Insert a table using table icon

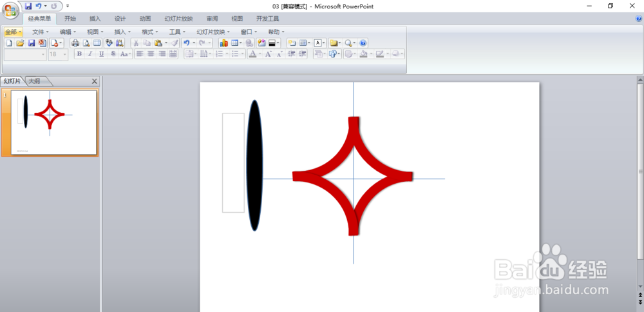[x=234, y=43]
